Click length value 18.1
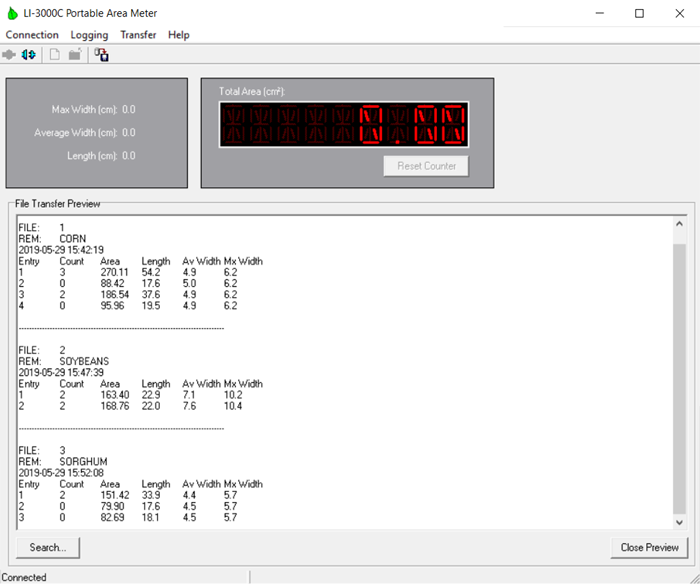The height and width of the screenshot is (584, 700). click(150, 517)
